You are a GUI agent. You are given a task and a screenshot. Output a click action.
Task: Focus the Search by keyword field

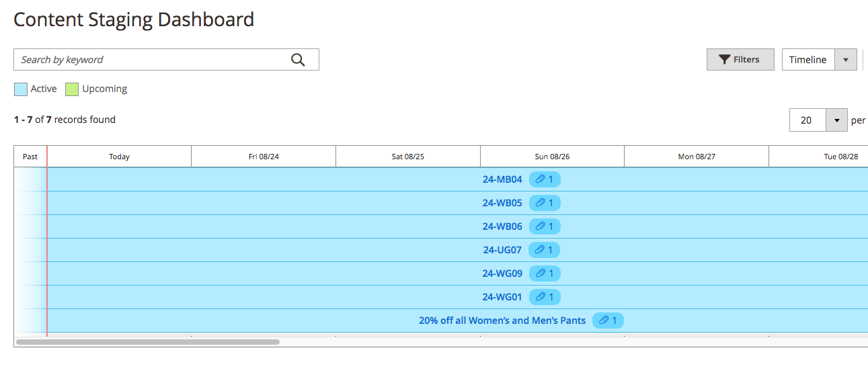point(166,60)
